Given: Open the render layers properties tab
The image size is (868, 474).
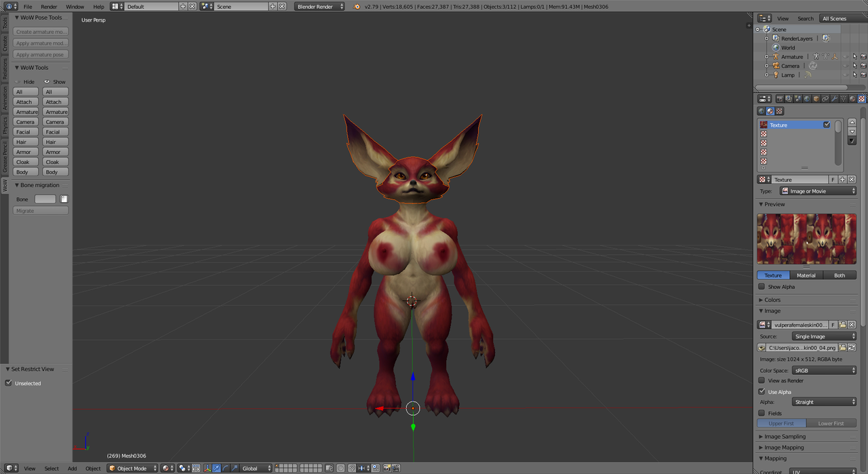Looking at the screenshot, I should click(x=789, y=99).
